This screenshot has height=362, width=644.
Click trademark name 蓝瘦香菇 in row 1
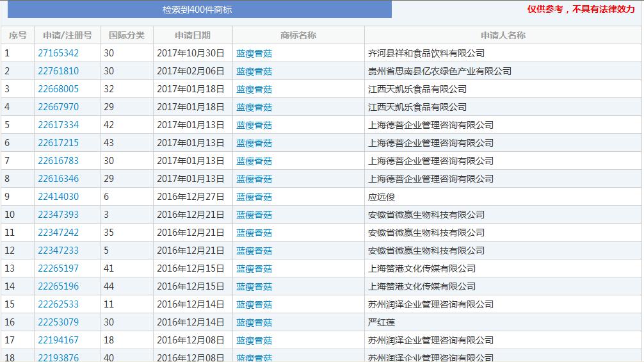point(254,53)
